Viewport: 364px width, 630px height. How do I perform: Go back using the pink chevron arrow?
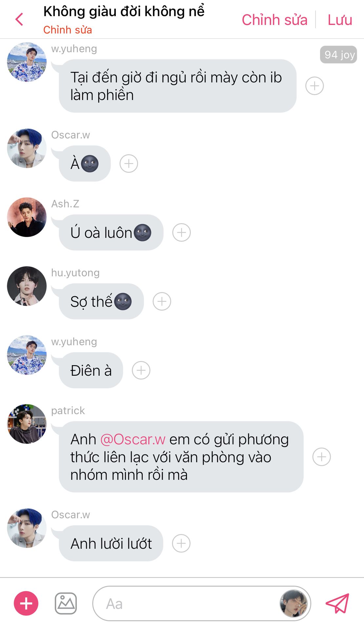(19, 19)
